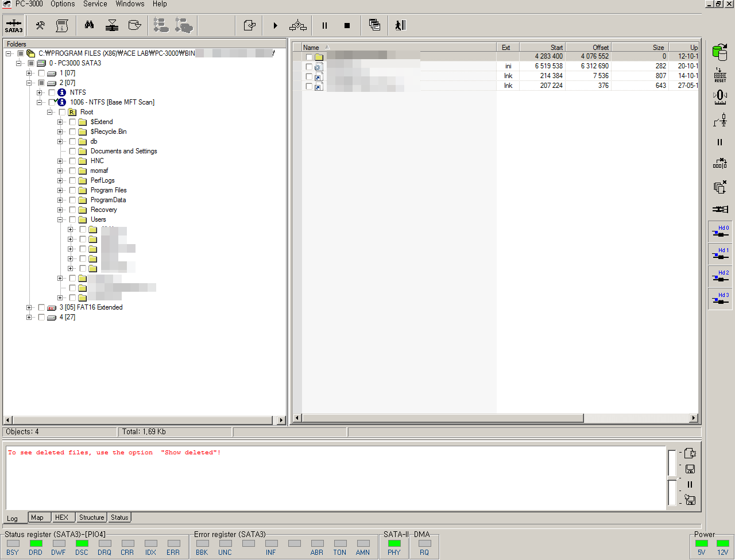Image resolution: width=735 pixels, height=560 pixels.
Task: Click the play arrow in top toolbar
Action: (x=276, y=25)
